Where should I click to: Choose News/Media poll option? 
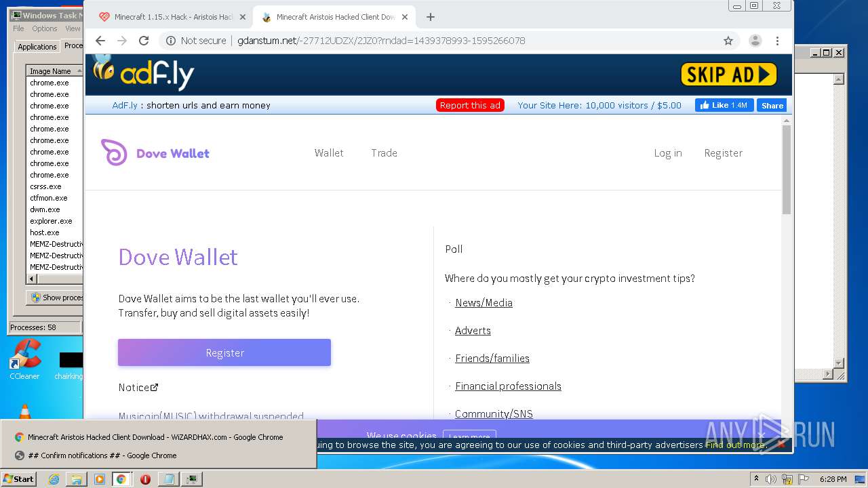[484, 303]
